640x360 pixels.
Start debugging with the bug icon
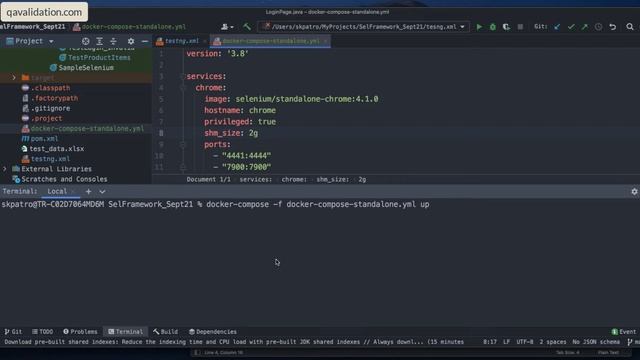coord(493,27)
